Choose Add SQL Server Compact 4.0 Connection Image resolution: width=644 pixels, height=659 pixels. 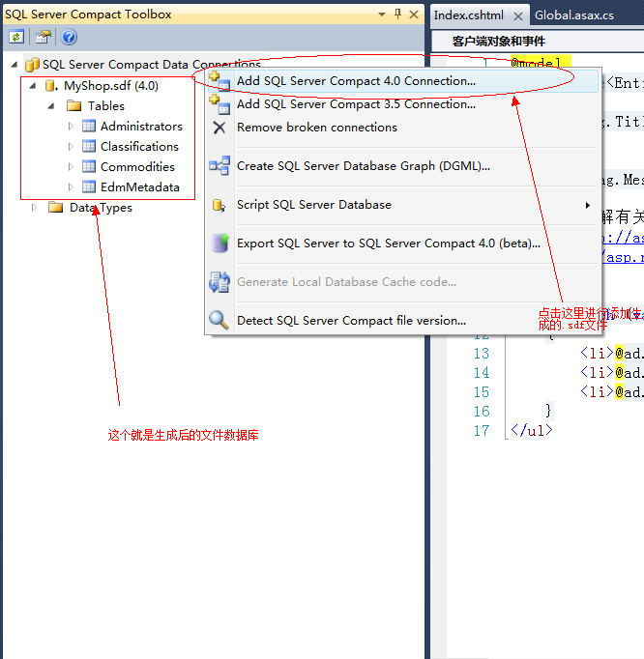403,81
